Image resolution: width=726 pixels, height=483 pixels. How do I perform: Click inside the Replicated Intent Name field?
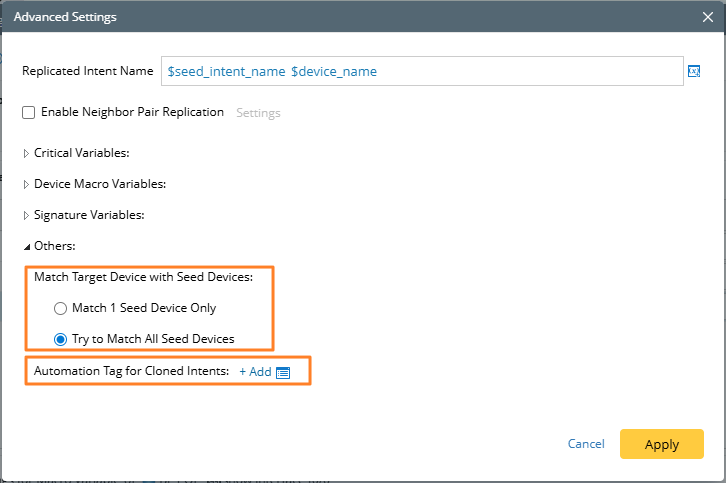pyautogui.click(x=520, y=72)
